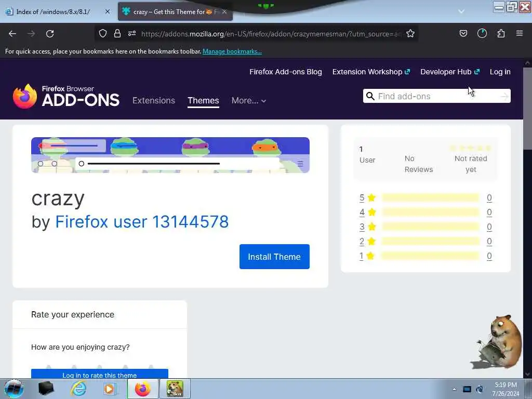Screen dimensions: 532x399
Task: Open Firefox Add-ons Blog link
Action: (286, 72)
